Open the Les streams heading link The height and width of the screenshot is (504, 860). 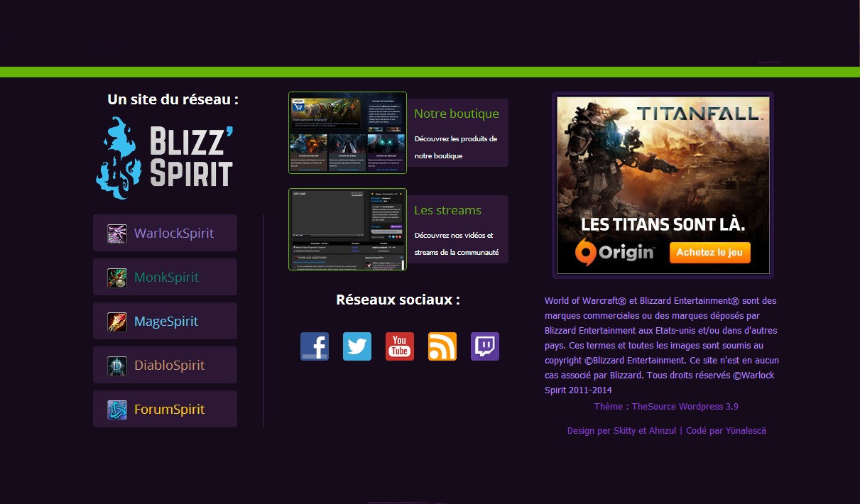tap(447, 210)
